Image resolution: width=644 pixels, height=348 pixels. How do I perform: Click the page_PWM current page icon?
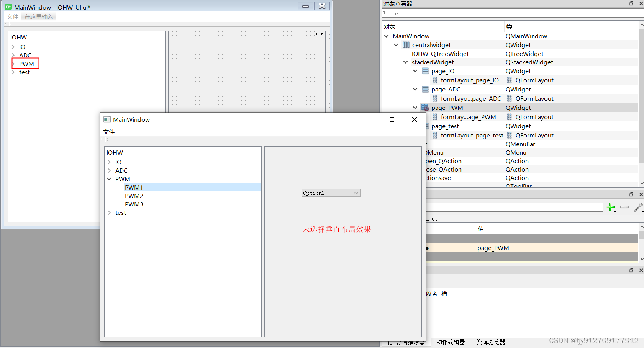425,108
